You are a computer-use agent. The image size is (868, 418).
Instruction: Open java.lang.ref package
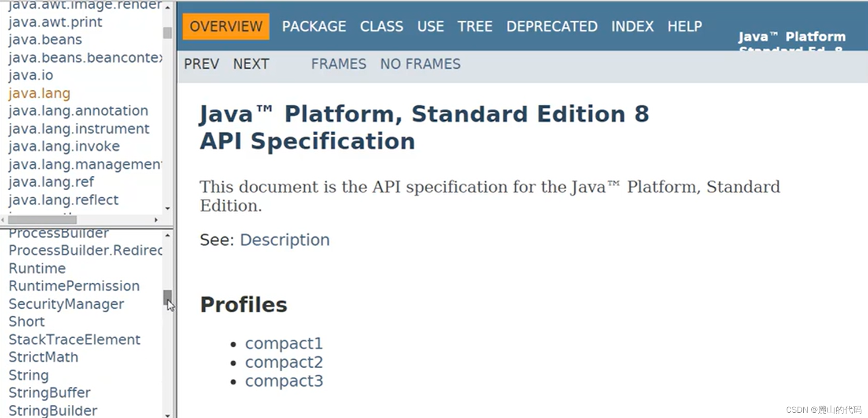tap(52, 182)
